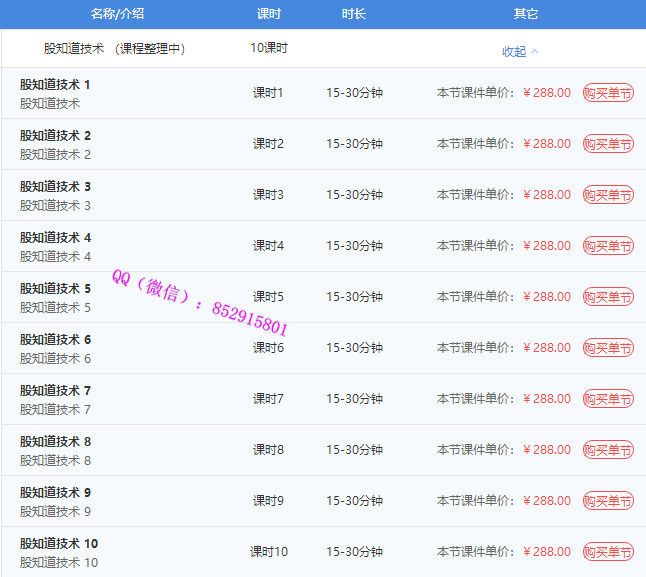The width and height of the screenshot is (646, 577).
Task: Click the 名称/介绍 column header
Action: pyautogui.click(x=116, y=14)
